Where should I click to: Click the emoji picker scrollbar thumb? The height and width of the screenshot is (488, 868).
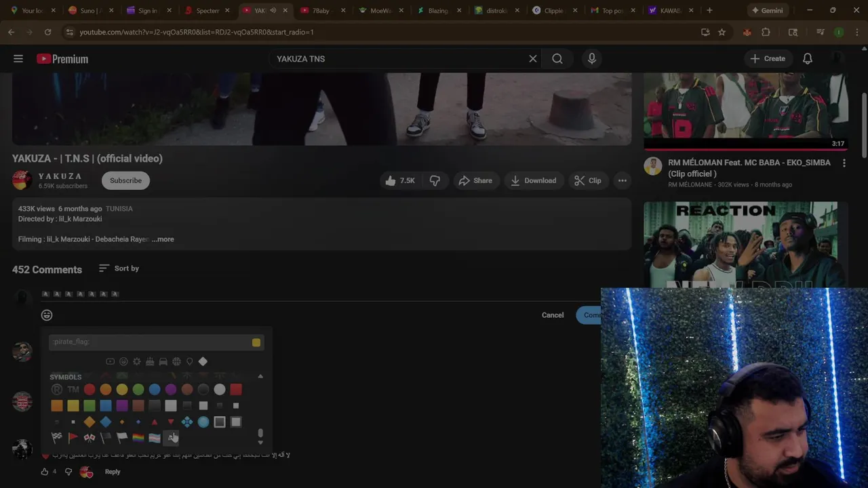pos(260,433)
